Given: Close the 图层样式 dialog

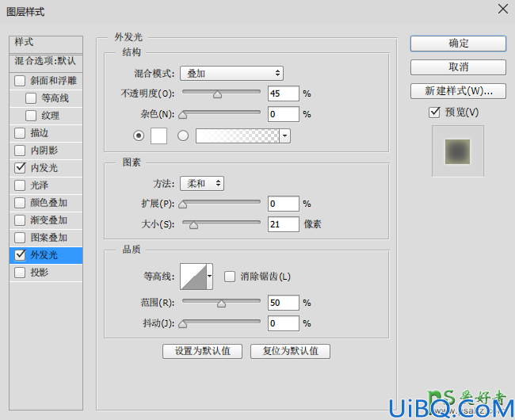Looking at the screenshot, I should click(503, 9).
